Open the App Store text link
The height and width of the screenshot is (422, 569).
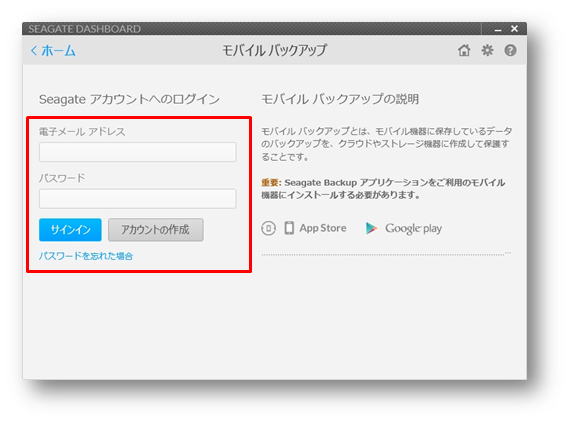(323, 228)
